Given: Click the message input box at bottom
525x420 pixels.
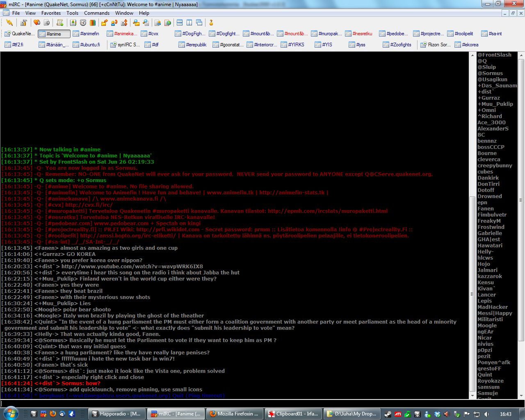Looking at the screenshot, I should (x=234, y=404).
